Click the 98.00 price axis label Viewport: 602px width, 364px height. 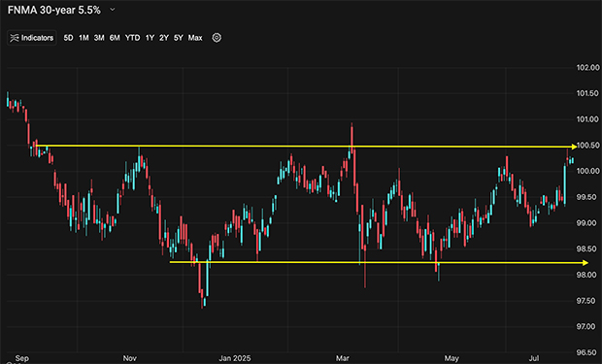point(587,275)
